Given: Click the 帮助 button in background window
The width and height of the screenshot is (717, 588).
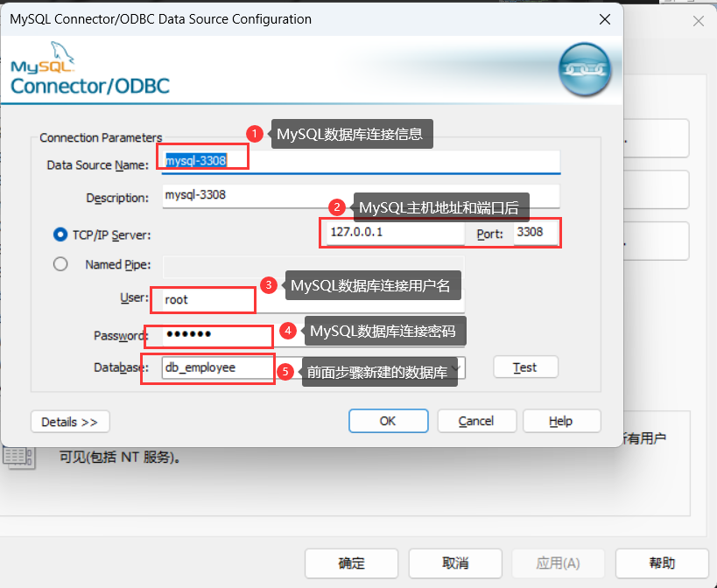Looking at the screenshot, I should coord(662,563).
